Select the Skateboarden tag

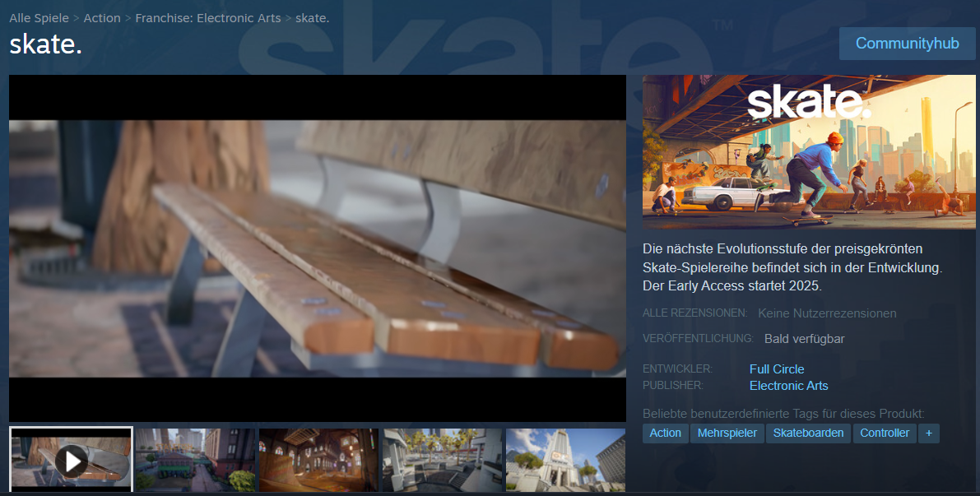coord(808,433)
